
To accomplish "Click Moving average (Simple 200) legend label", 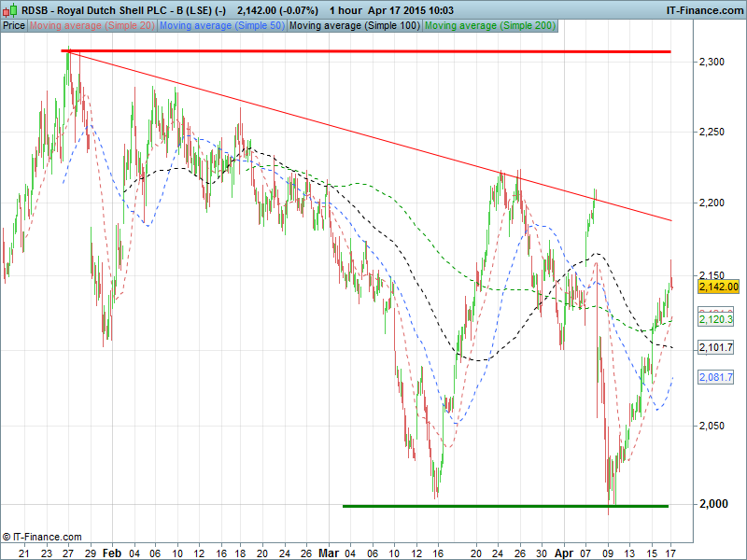I will coord(488,25).
